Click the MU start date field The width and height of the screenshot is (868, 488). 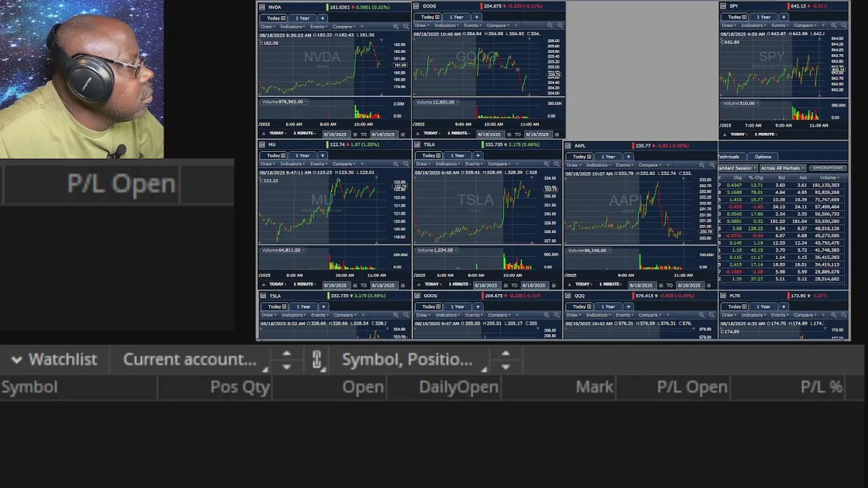click(336, 285)
